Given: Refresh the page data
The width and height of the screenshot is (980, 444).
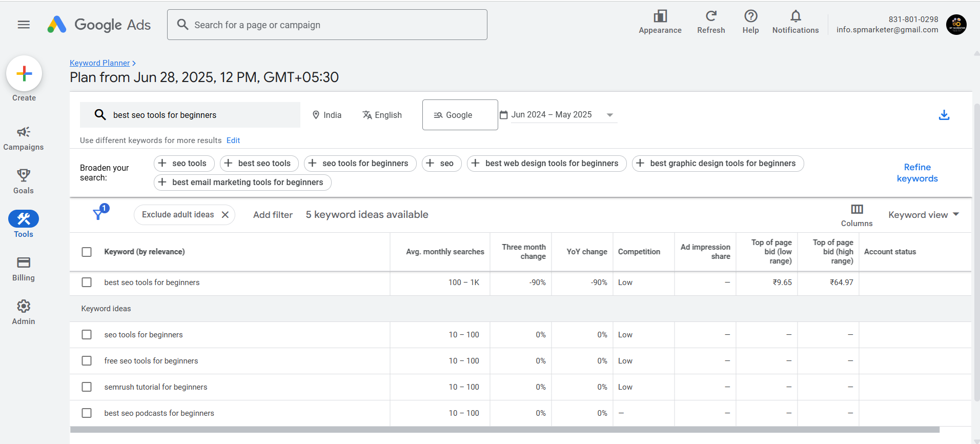Looking at the screenshot, I should point(711,22).
